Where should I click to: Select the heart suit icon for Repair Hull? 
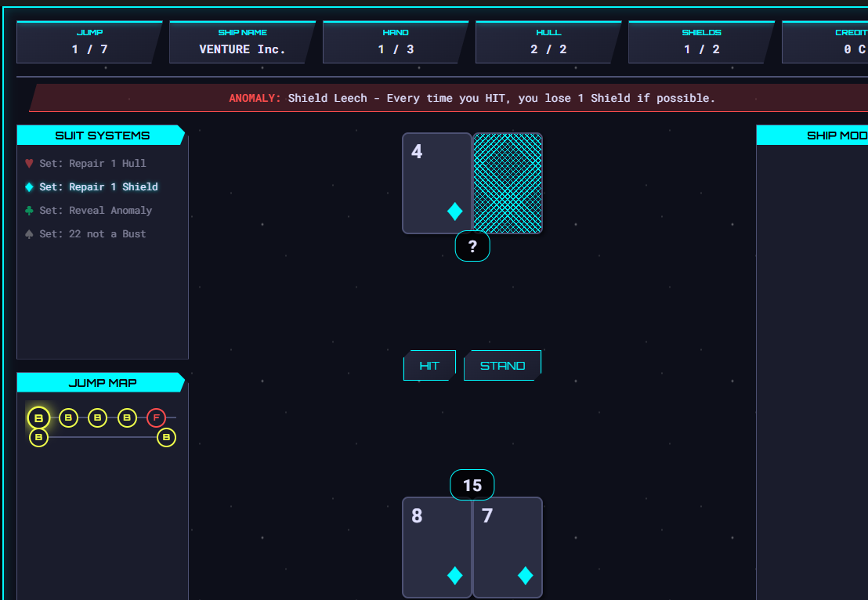tap(29, 163)
